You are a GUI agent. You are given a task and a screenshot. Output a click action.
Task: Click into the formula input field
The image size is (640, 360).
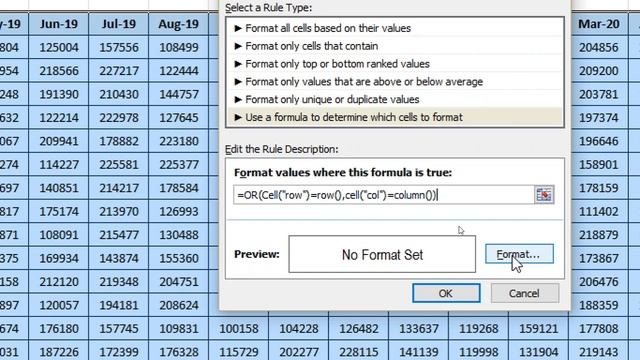(x=384, y=195)
